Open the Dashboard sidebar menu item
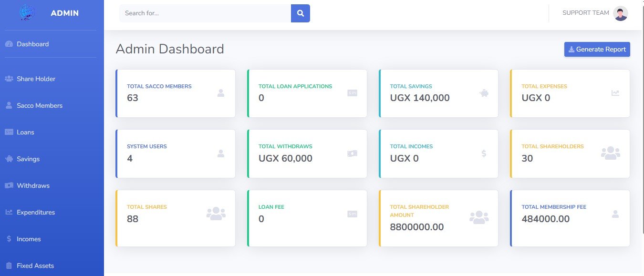Image resolution: width=644 pixels, height=276 pixels. pyautogui.click(x=32, y=44)
